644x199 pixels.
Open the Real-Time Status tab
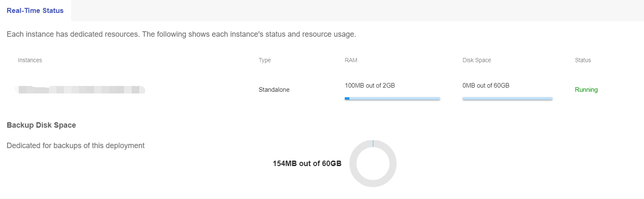coord(35,11)
